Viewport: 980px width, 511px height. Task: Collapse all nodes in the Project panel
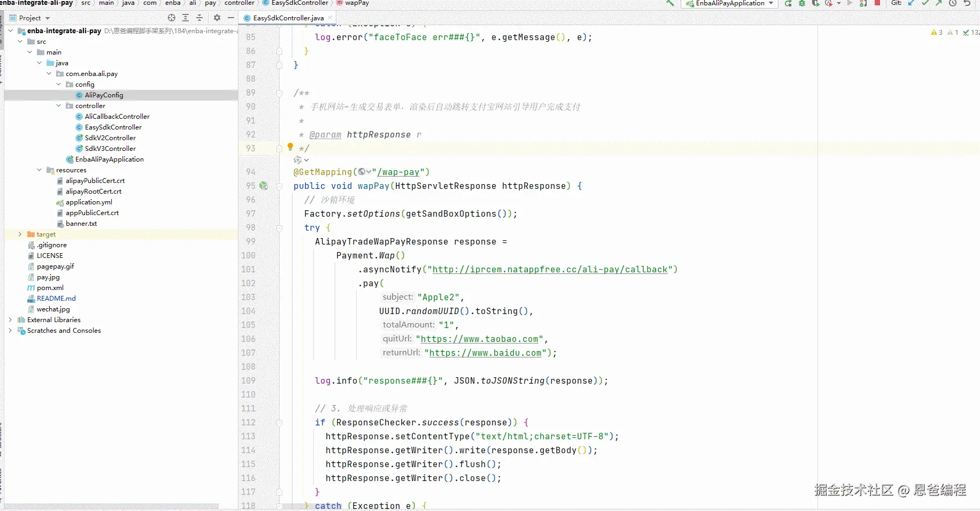(199, 18)
